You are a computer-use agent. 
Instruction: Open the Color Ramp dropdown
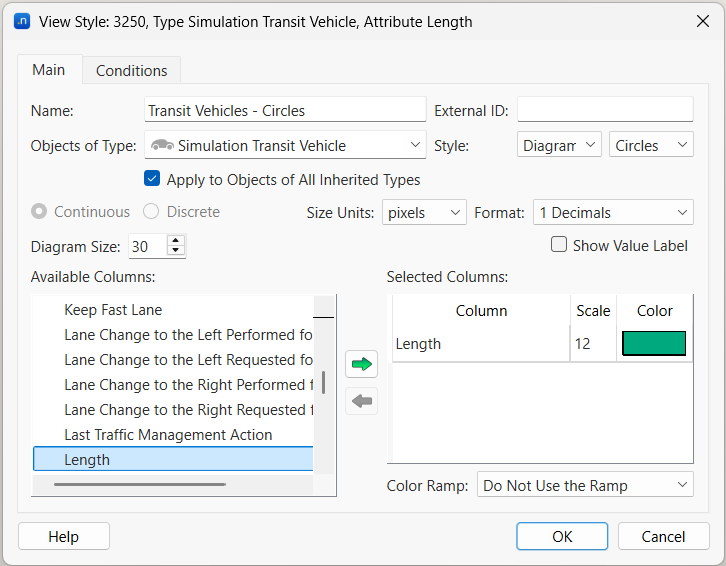point(585,485)
